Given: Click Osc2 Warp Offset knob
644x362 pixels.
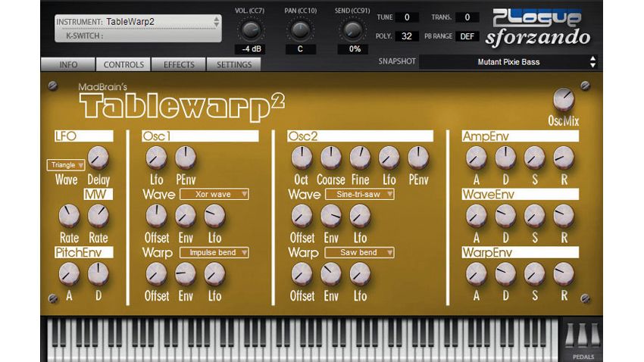Looking at the screenshot, I should pos(302,274).
